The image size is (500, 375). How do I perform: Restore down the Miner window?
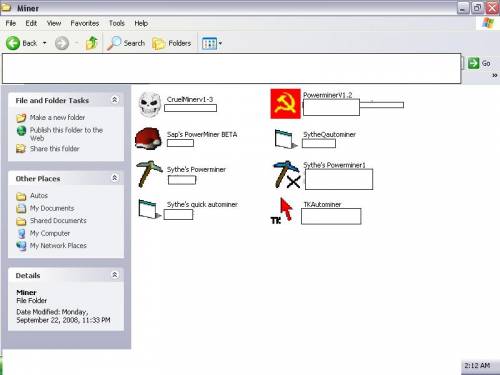pyautogui.click(x=477, y=8)
